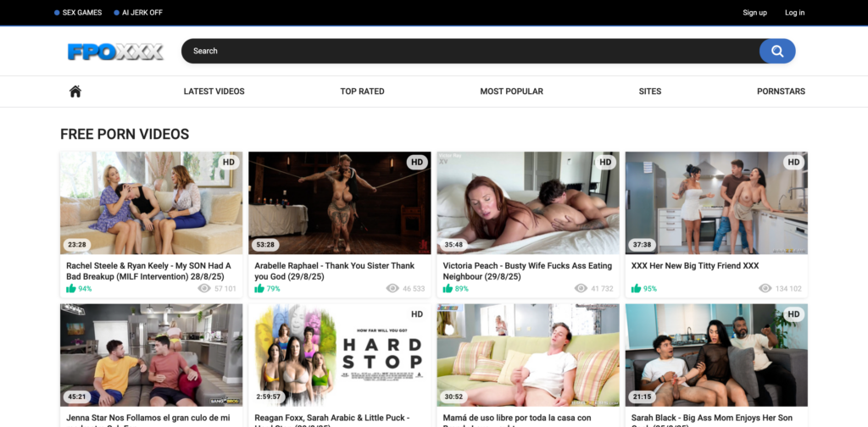Open the video thumbnail lasting 30:52
Viewport: 868px width, 427px height.
pyautogui.click(x=528, y=355)
